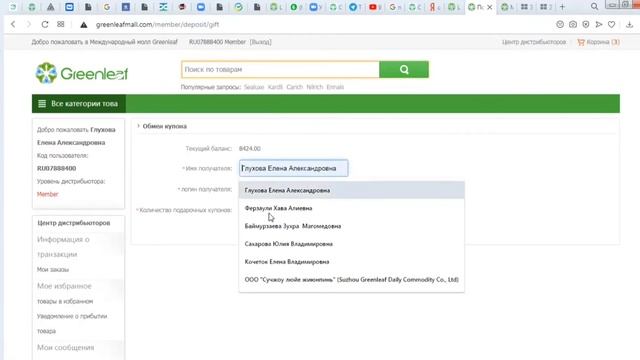Open Мои заказы in the sidebar
Image resolution: width=640 pixels, height=360 pixels.
tap(53, 270)
